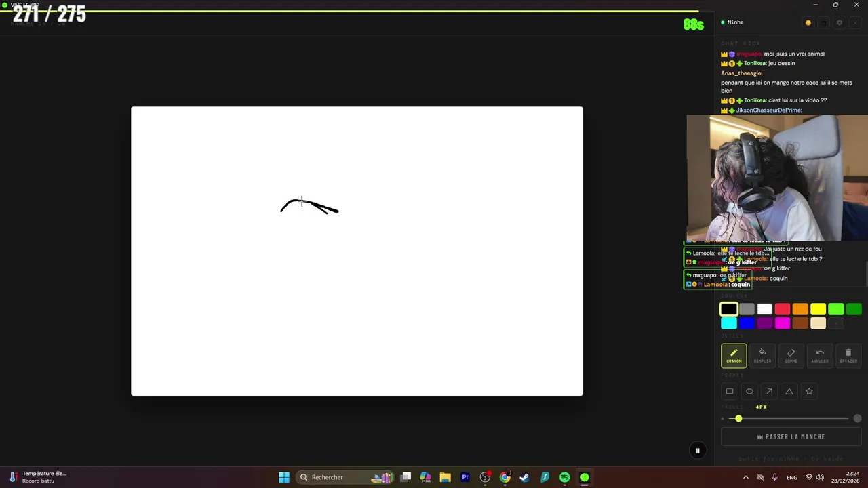Click the streamer webcam overlay
This screenshot has width=868, height=488.
pos(777,178)
